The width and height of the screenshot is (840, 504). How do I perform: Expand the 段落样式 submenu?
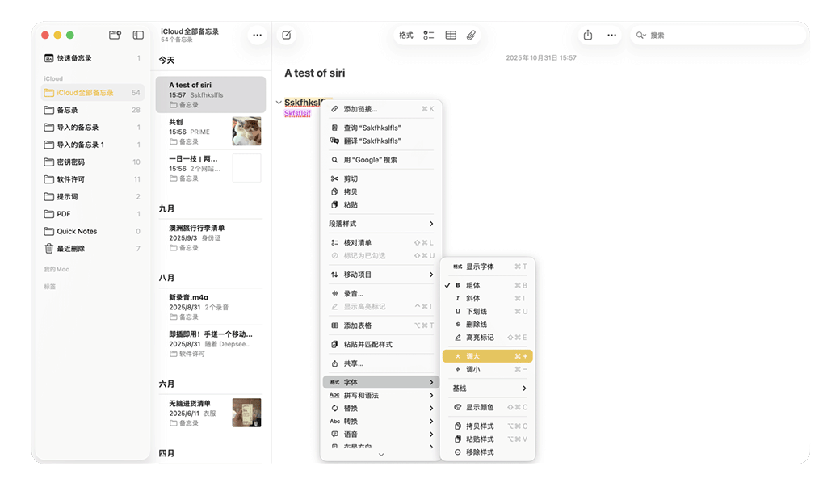coord(381,224)
